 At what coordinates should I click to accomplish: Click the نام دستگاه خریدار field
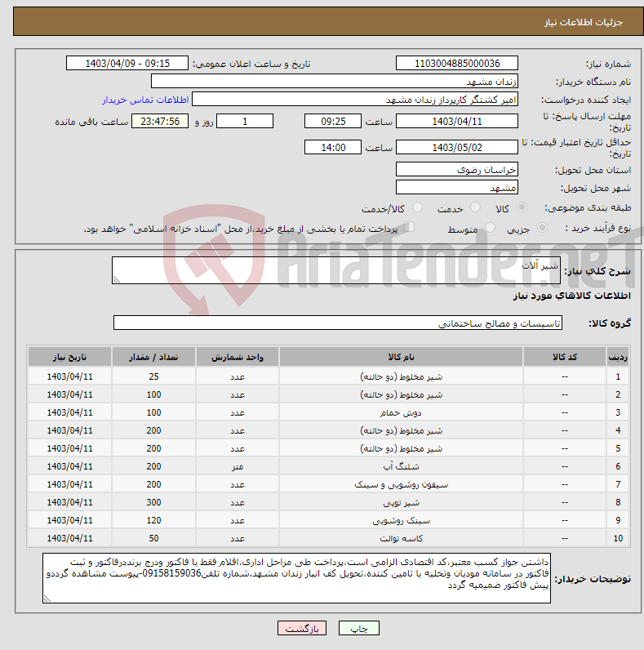pyautogui.click(x=334, y=82)
